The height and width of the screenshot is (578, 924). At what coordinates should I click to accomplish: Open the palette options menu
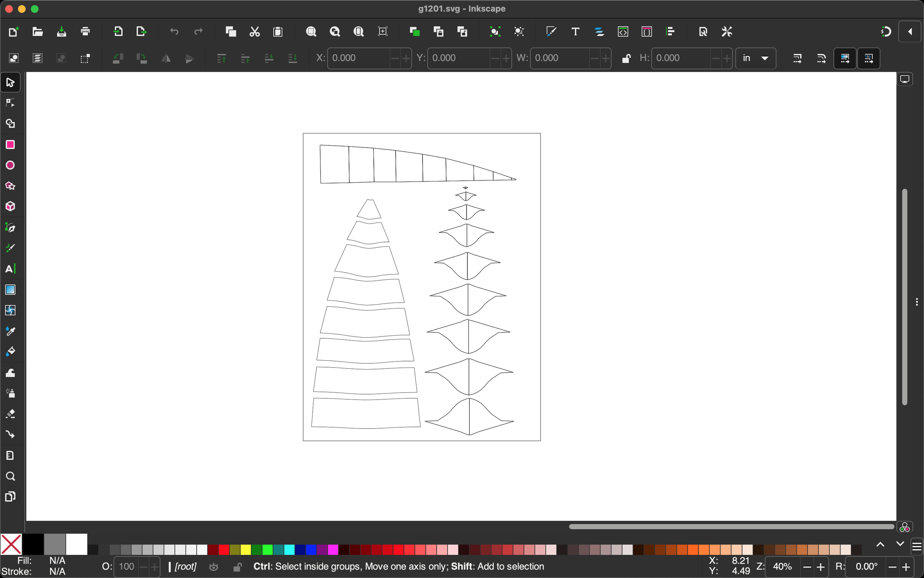(x=916, y=546)
